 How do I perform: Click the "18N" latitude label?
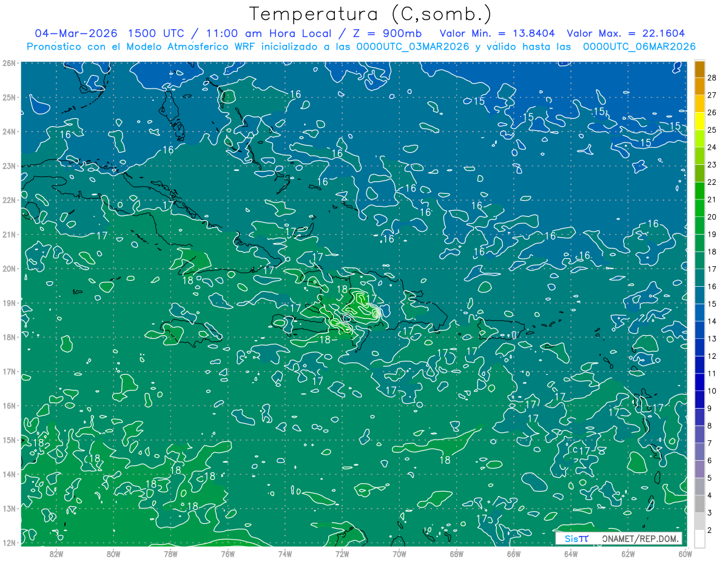click(8, 337)
